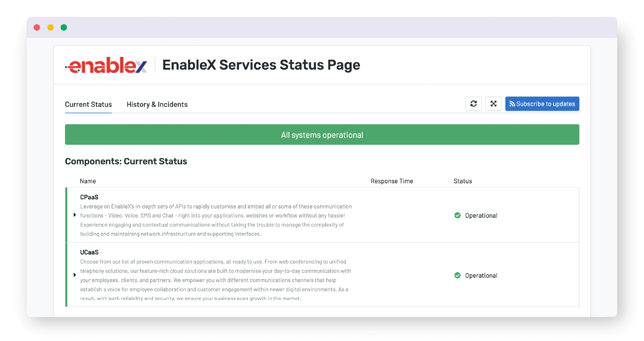Screen dimensions: 644x341
Task: Switch to History & Incidents tab
Action: tap(157, 105)
